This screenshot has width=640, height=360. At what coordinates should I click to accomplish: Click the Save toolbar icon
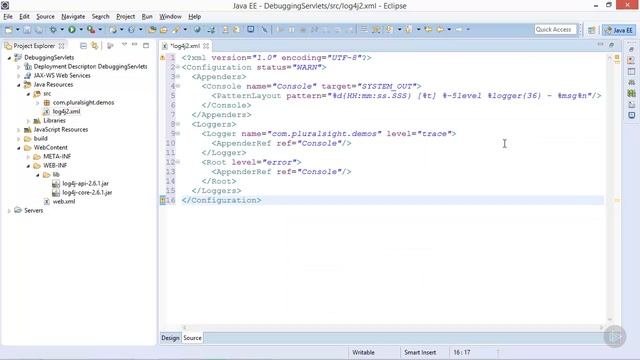coord(27,29)
